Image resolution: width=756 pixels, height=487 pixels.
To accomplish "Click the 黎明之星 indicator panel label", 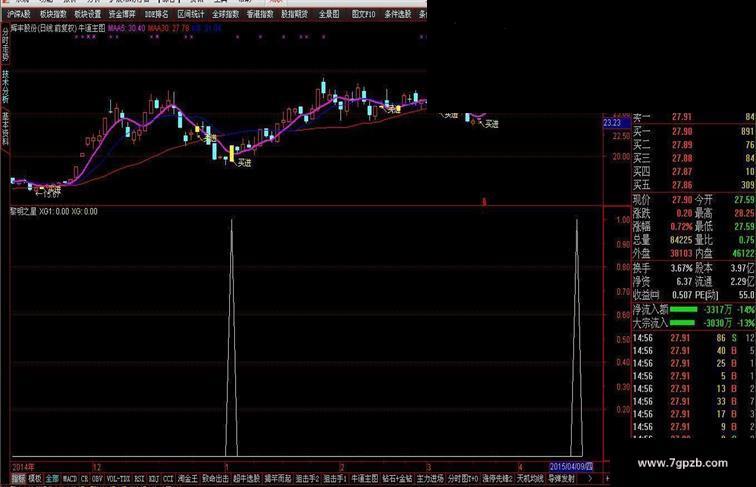I will pos(23,211).
